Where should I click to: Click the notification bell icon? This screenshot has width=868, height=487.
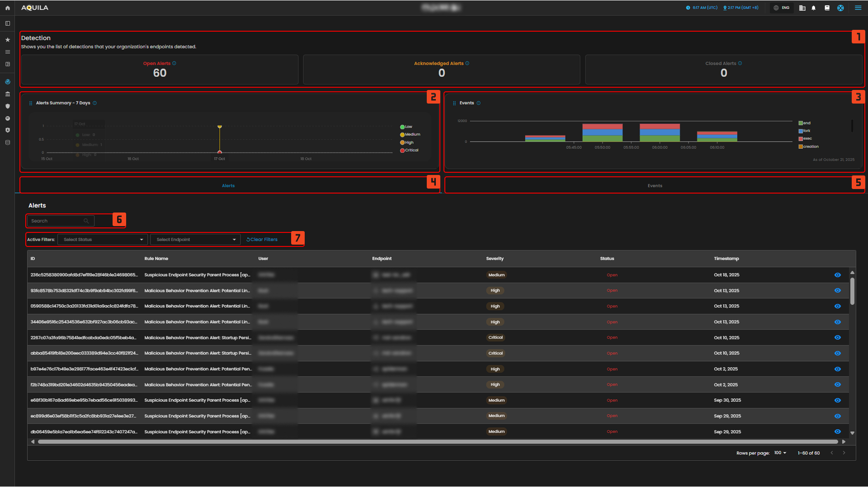click(x=813, y=8)
